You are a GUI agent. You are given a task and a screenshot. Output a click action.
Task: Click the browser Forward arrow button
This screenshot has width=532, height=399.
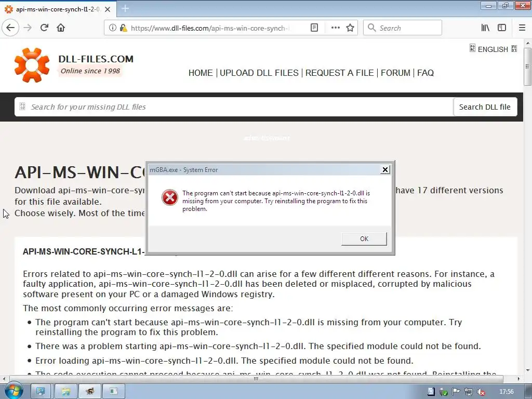[28, 28]
